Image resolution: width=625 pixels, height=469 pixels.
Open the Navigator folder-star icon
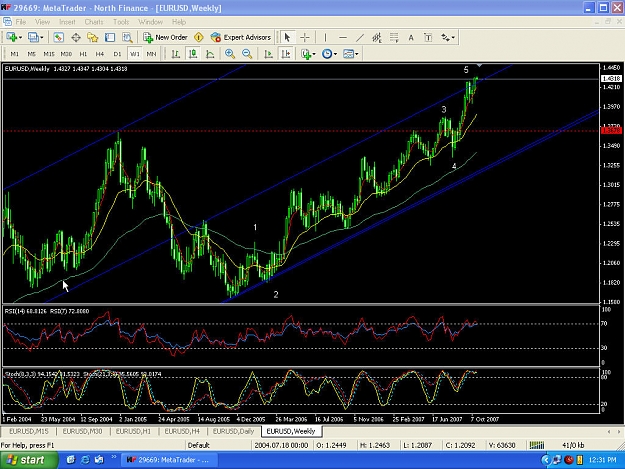coord(93,37)
